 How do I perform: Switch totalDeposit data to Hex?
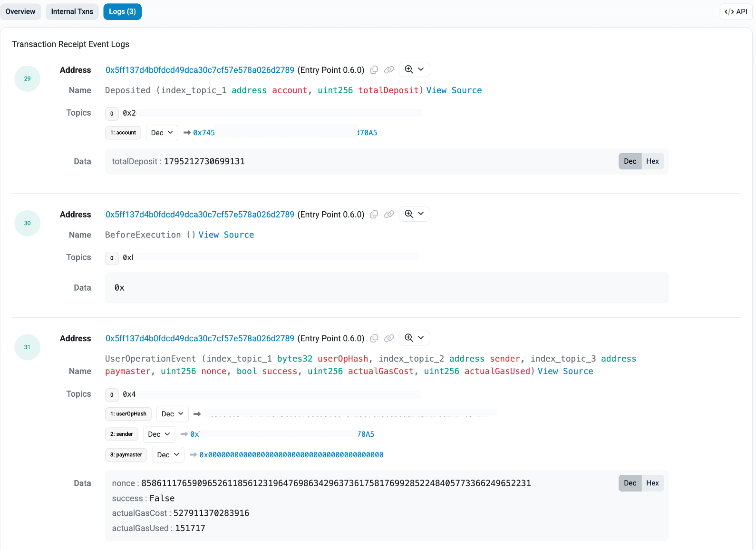pyautogui.click(x=652, y=161)
